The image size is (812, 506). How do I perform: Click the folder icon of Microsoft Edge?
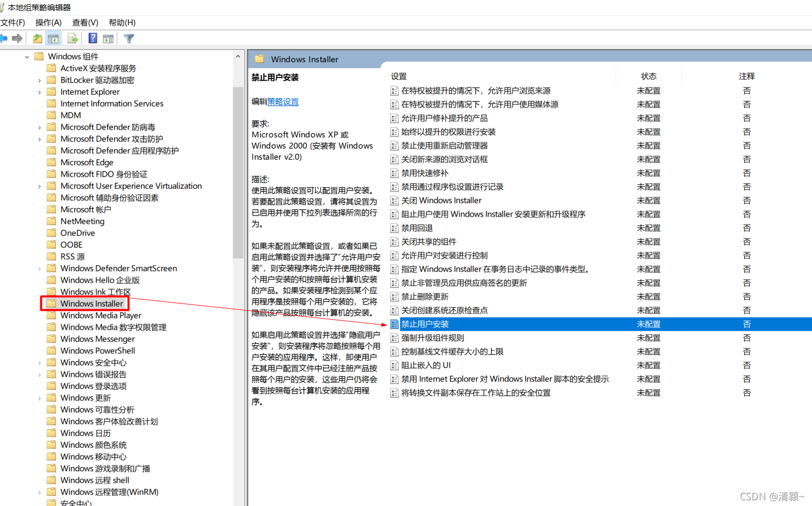coord(51,162)
